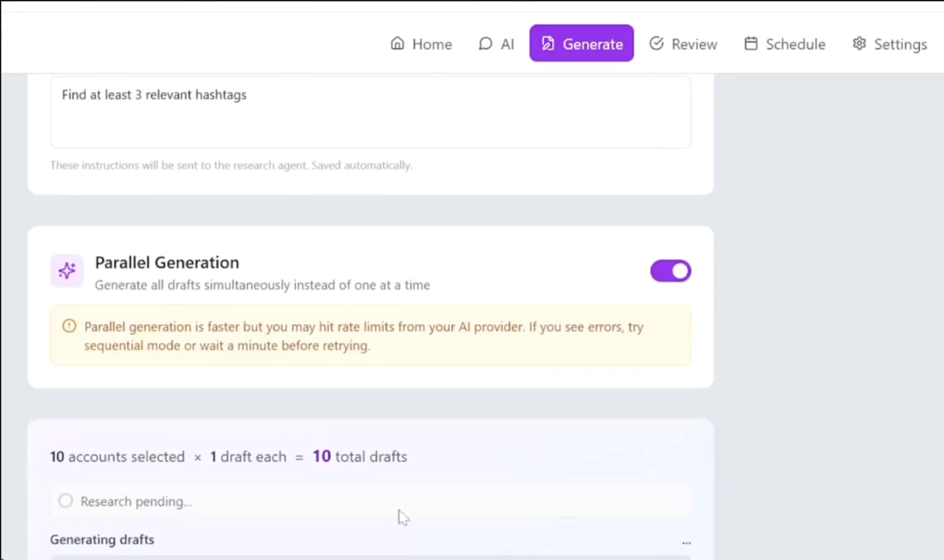Switch to the AI tab

496,44
